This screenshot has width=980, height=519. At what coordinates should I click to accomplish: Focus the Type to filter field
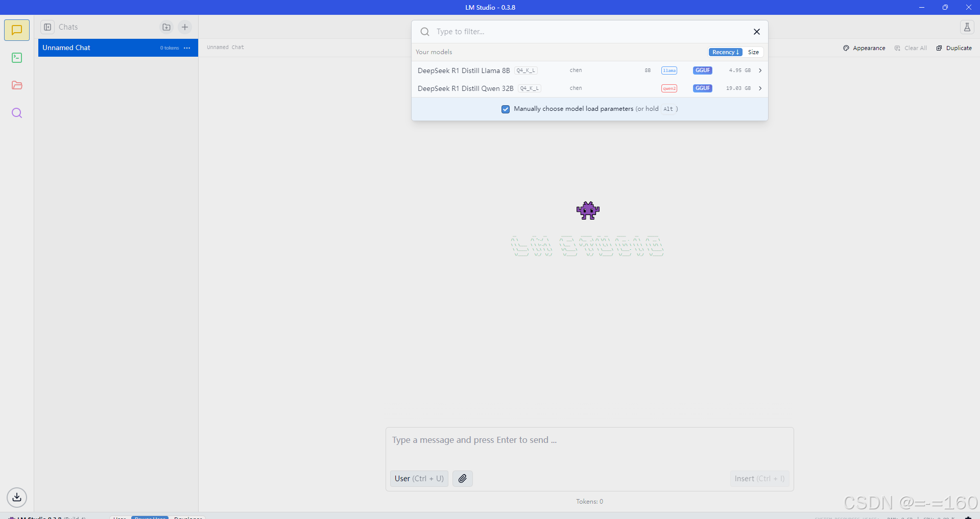tap(590, 32)
